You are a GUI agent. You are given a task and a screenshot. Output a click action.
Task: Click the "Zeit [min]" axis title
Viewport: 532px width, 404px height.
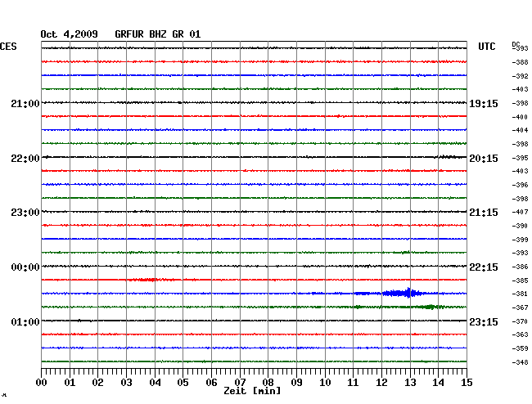(252, 391)
